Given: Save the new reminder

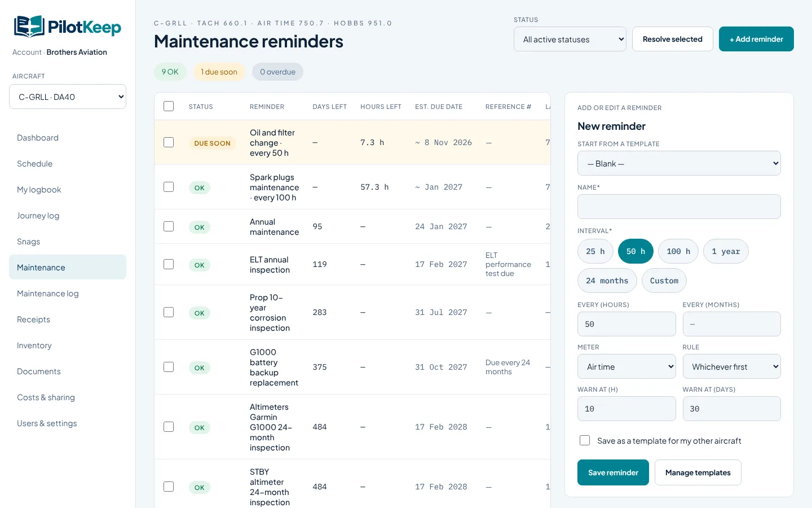Looking at the screenshot, I should (613, 472).
